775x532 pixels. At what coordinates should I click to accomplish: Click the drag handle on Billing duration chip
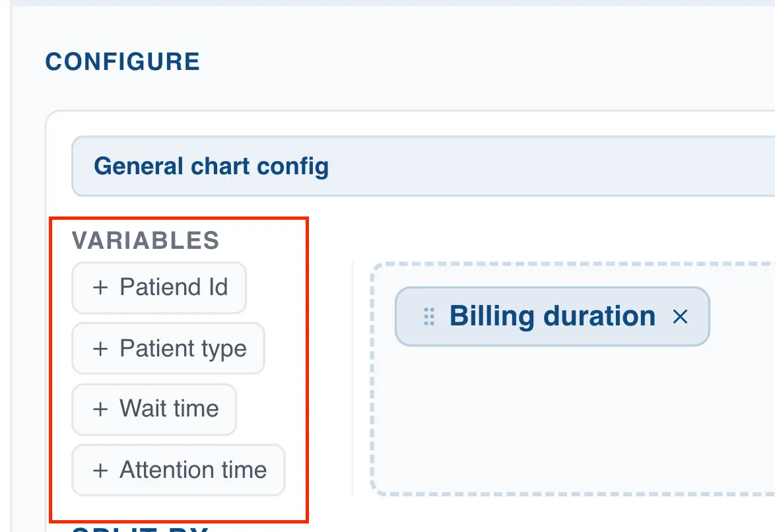click(428, 317)
